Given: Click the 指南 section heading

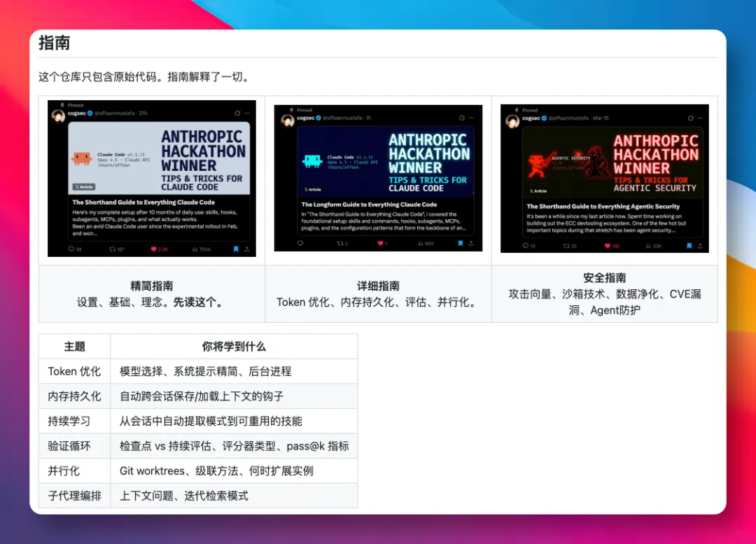Looking at the screenshot, I should pyautogui.click(x=55, y=43).
